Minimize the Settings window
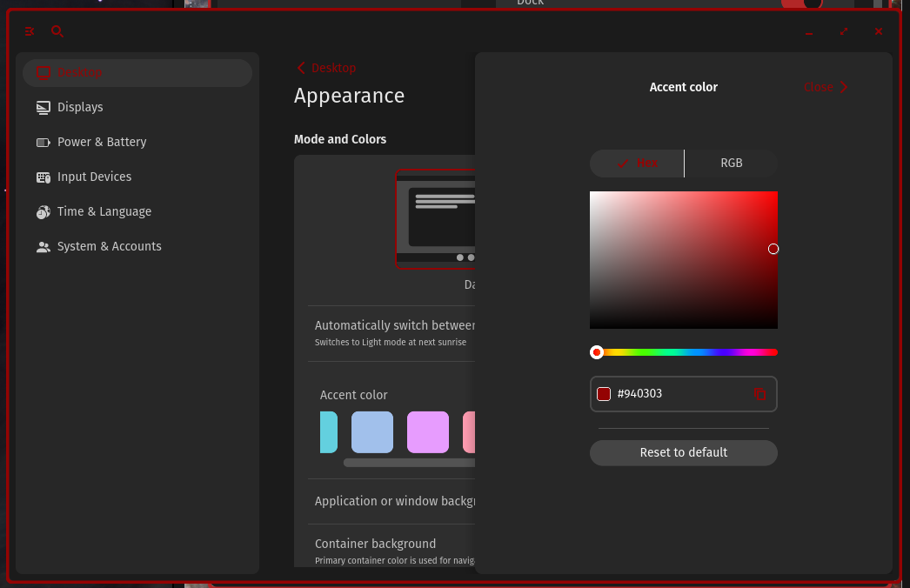The image size is (910, 588). (x=809, y=32)
